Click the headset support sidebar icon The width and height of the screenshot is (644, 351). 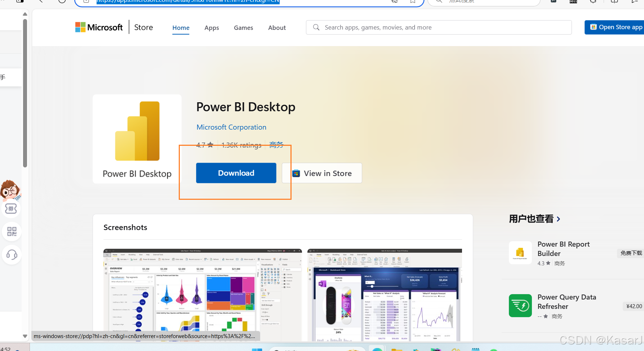pyautogui.click(x=12, y=255)
